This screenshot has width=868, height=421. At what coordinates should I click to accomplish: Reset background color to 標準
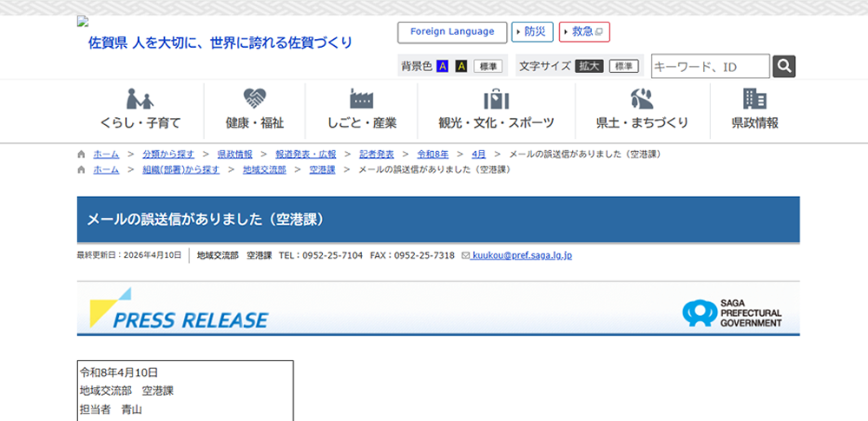488,67
